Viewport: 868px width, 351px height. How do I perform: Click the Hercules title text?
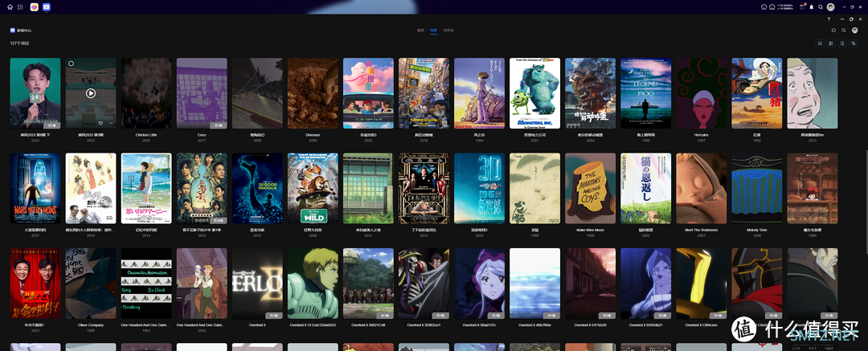pos(702,134)
